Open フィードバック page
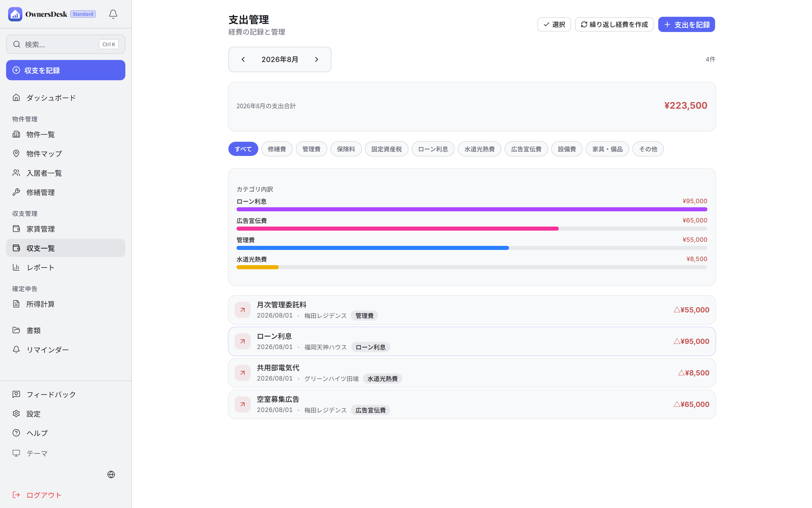 coord(66,394)
